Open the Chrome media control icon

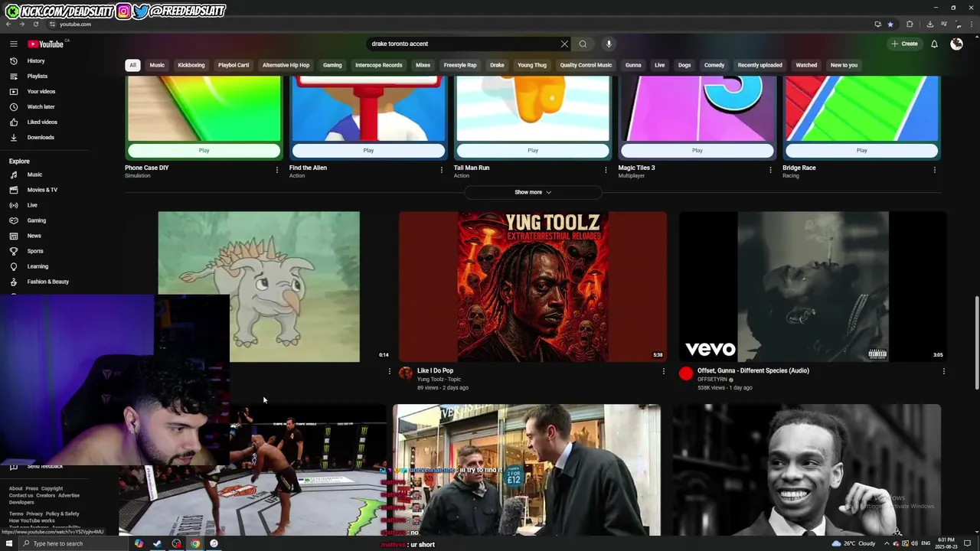[x=943, y=24]
